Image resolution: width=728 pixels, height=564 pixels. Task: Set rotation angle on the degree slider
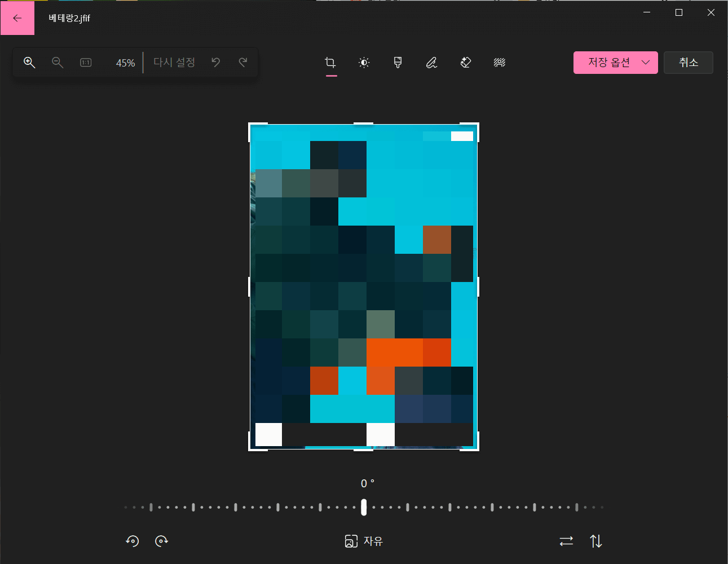(364, 506)
